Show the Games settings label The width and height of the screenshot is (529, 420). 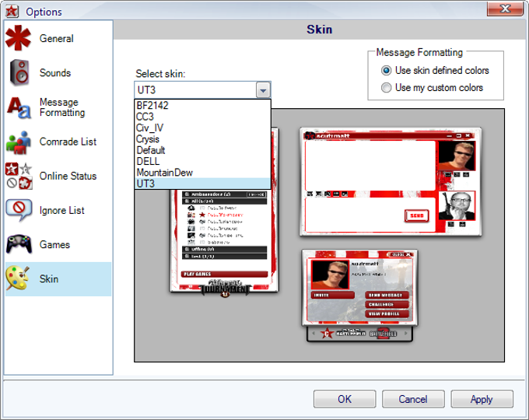click(x=54, y=244)
